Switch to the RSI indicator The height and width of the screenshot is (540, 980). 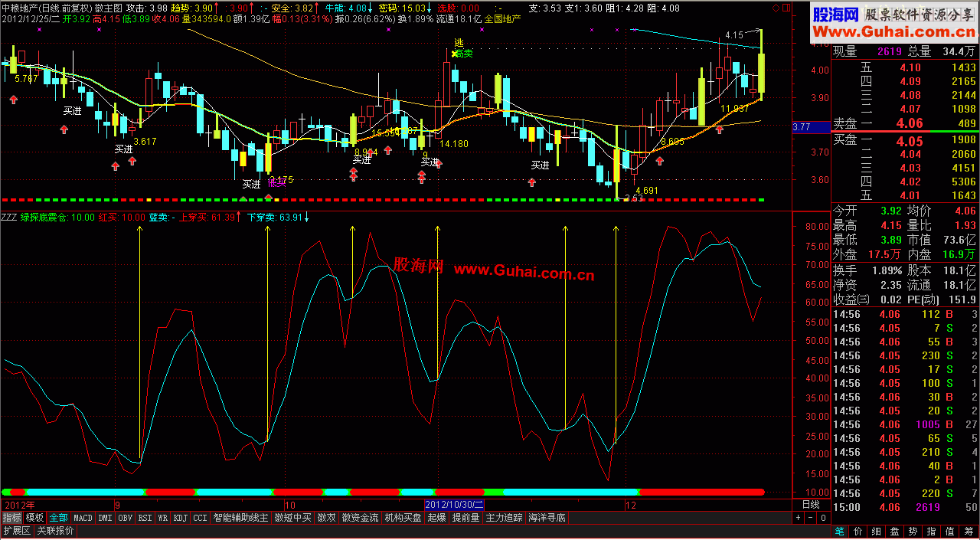145,519
